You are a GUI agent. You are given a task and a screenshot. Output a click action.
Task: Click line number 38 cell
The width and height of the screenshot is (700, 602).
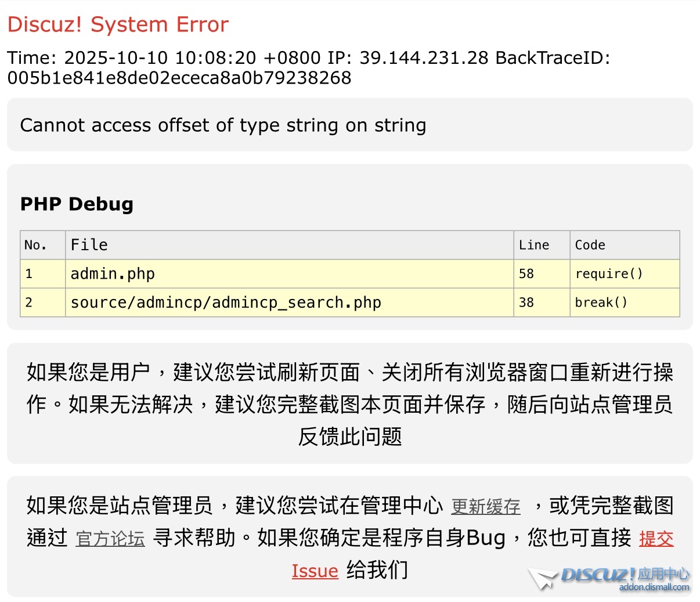526,302
